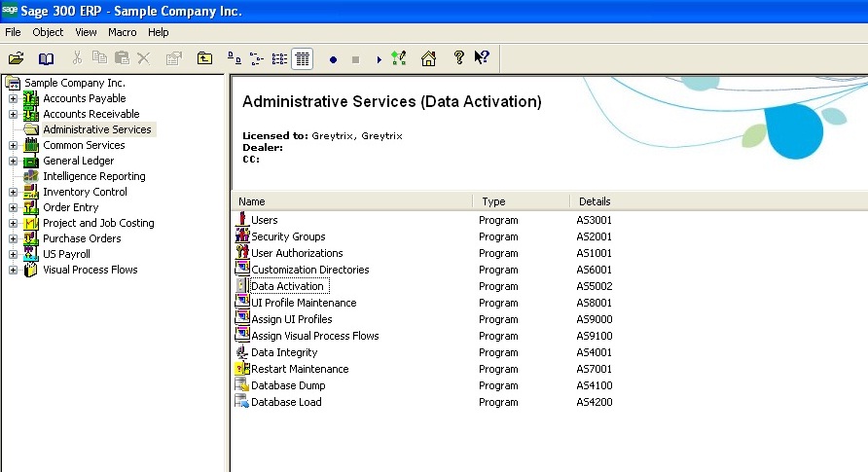Open the Help menu

pyautogui.click(x=159, y=32)
